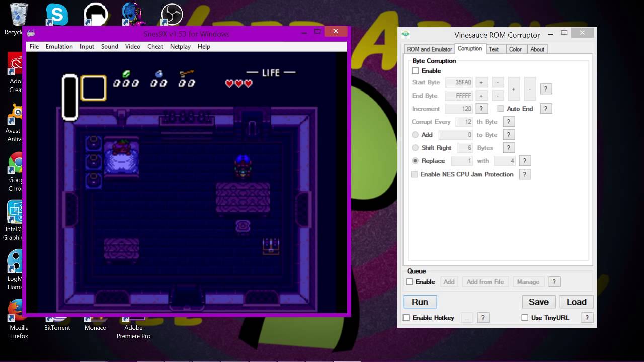Click the Increment value field
Image resolution: width=644 pixels, height=362 pixels.
tap(459, 109)
